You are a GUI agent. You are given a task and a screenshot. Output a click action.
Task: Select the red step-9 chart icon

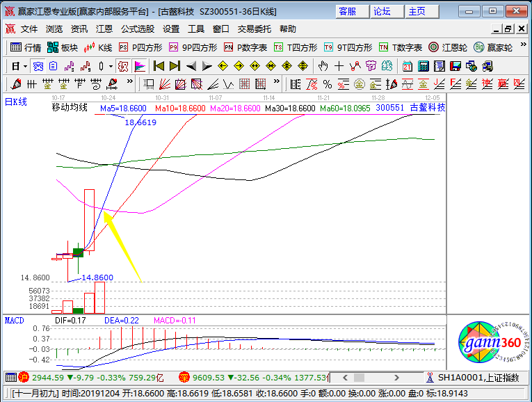tap(86, 66)
